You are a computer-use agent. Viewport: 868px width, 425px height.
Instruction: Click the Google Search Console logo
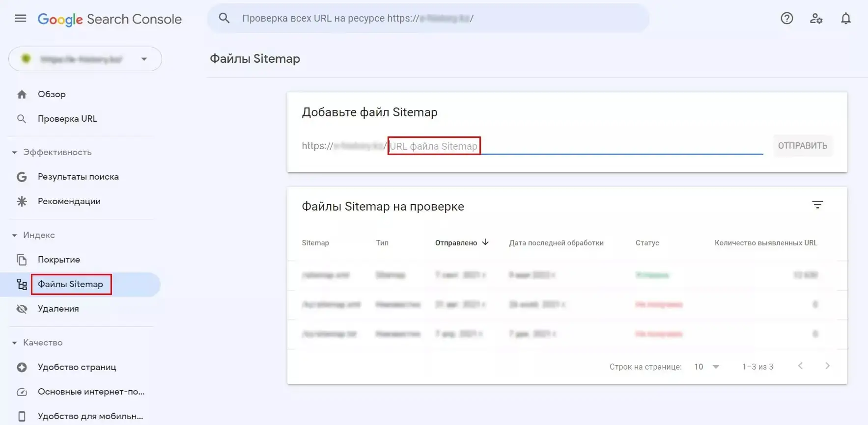click(x=110, y=19)
